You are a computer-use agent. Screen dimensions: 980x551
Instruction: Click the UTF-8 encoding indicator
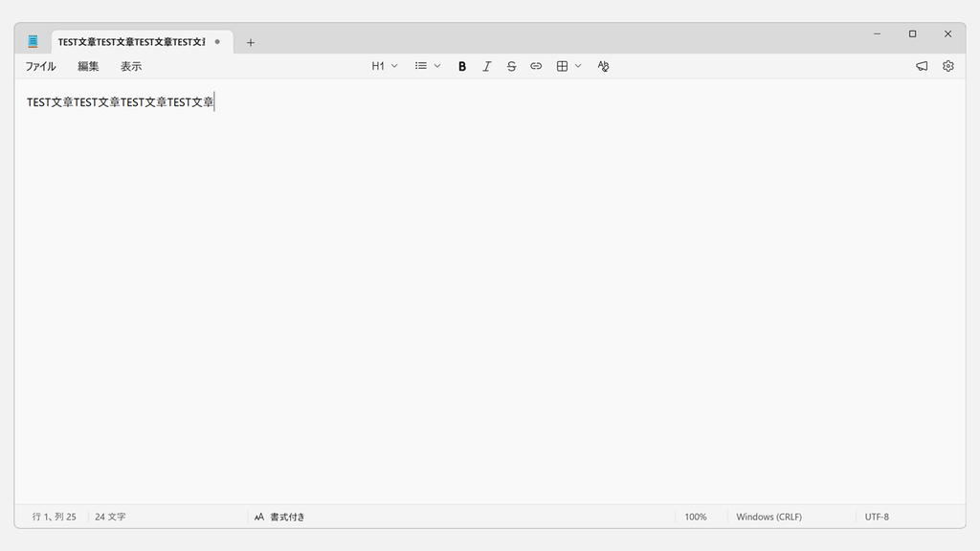(877, 517)
